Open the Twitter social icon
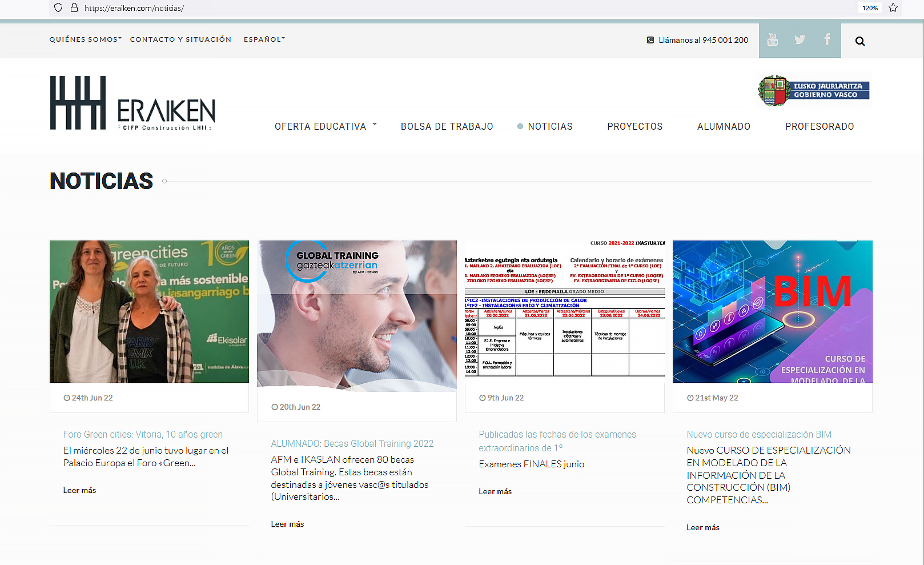 [800, 40]
